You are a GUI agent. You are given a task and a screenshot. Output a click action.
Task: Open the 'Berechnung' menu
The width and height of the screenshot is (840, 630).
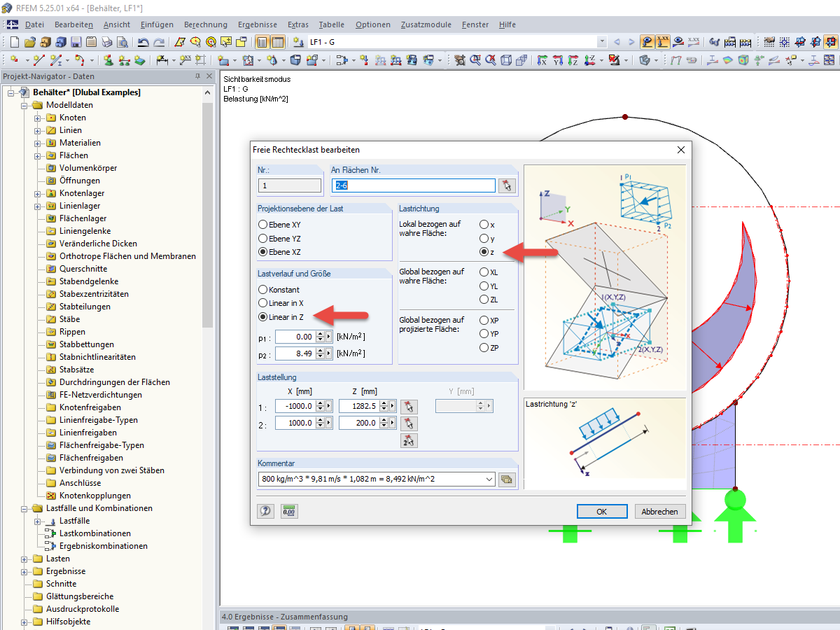click(205, 24)
